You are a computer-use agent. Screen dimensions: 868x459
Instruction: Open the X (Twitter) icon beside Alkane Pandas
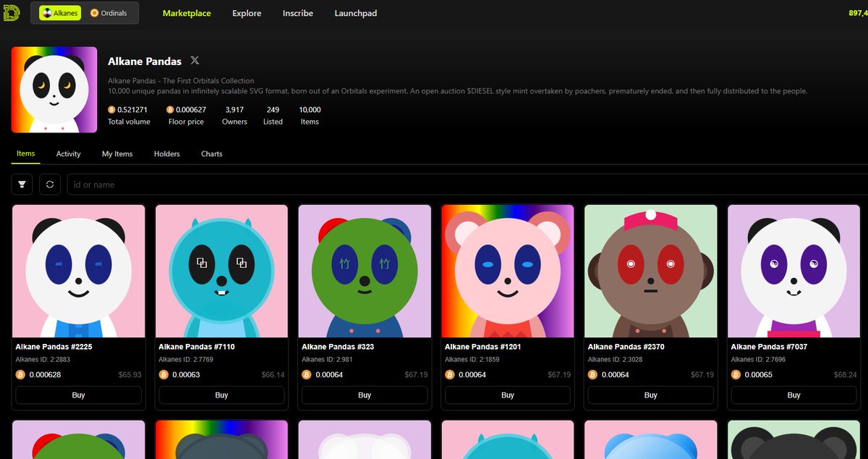[195, 61]
